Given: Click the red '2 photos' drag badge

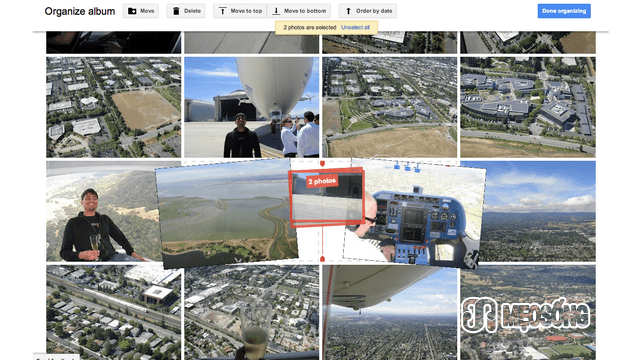Looking at the screenshot, I should [x=322, y=181].
